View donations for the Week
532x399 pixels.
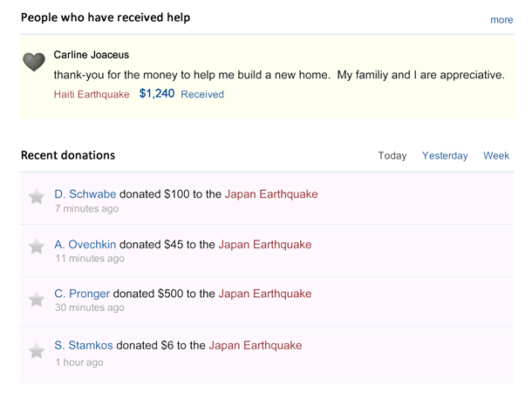pyautogui.click(x=496, y=156)
